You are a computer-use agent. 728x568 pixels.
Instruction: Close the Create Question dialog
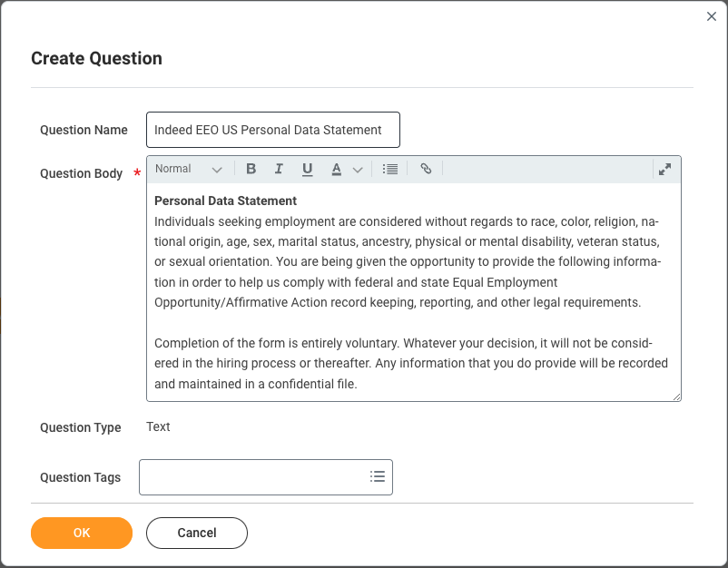coord(712,16)
